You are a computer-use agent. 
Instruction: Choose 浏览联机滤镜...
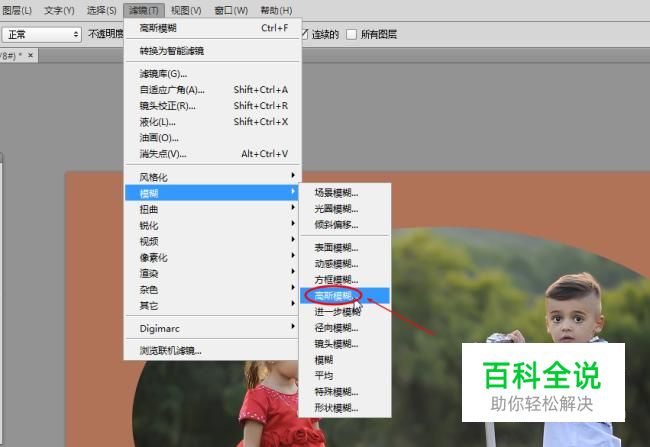213,351
